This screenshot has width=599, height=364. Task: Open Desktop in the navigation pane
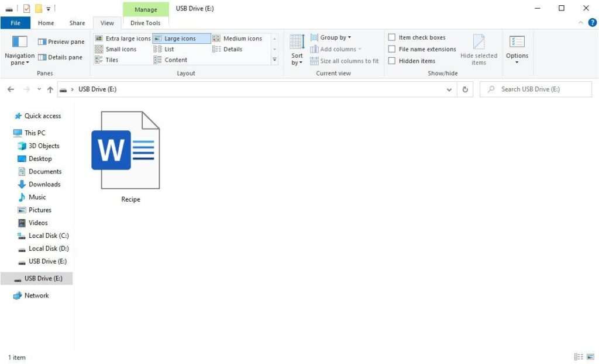(x=35, y=159)
